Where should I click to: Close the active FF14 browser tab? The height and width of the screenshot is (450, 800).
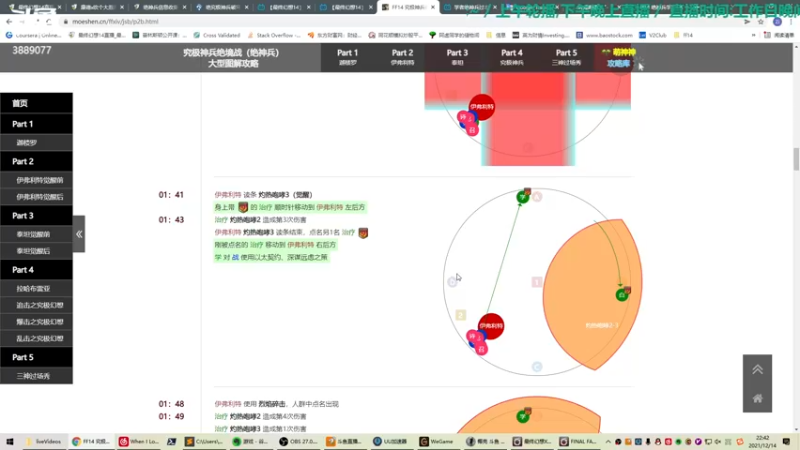pyautogui.click(x=433, y=7)
